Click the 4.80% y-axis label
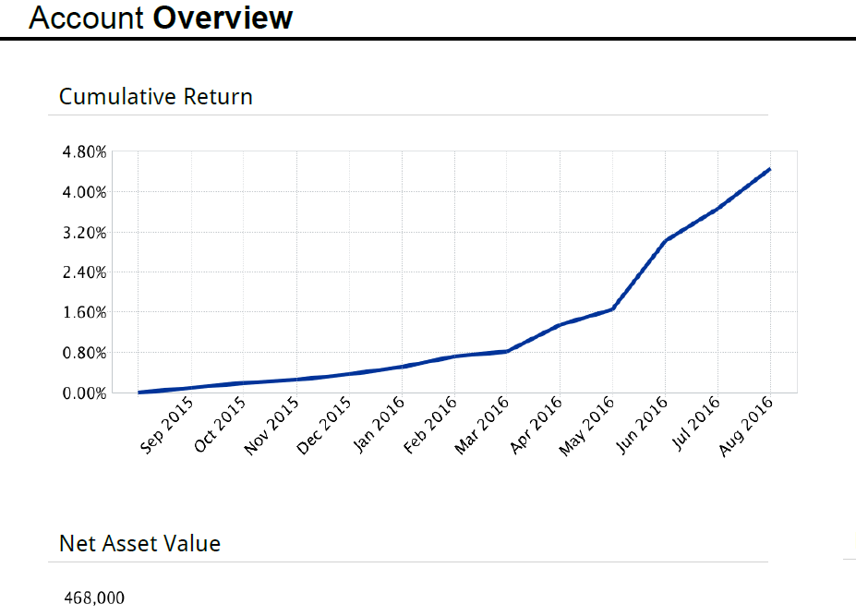Viewport: 856px width, 616px height. (x=85, y=151)
